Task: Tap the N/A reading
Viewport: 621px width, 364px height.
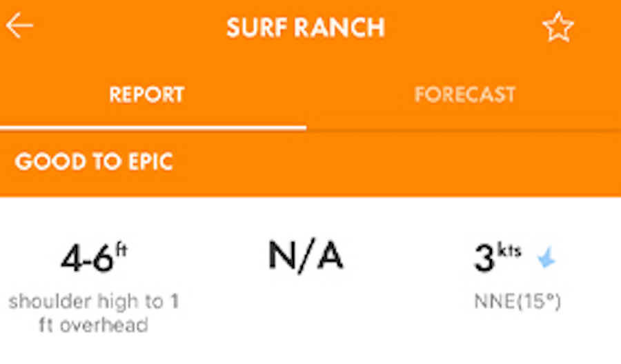Action: point(305,256)
